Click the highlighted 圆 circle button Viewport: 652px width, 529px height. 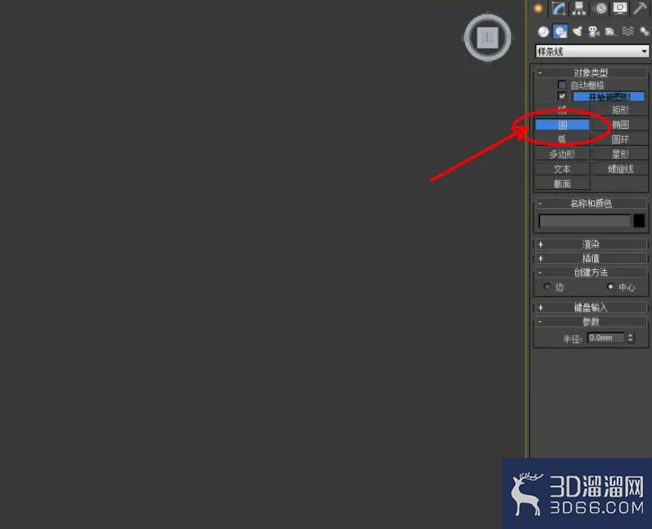(x=562, y=125)
